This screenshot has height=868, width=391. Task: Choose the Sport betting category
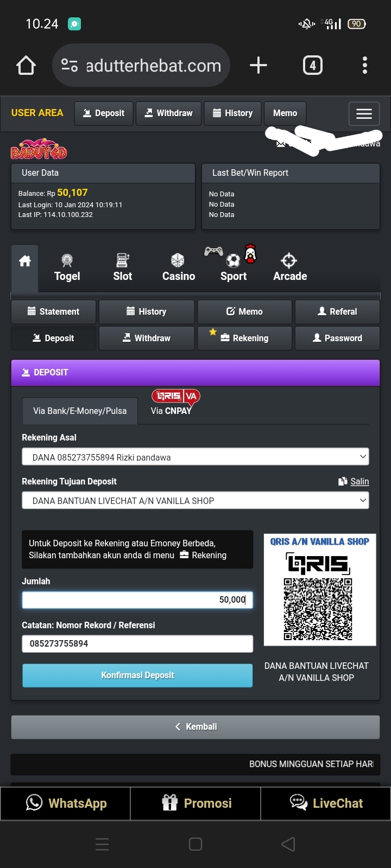tap(234, 267)
